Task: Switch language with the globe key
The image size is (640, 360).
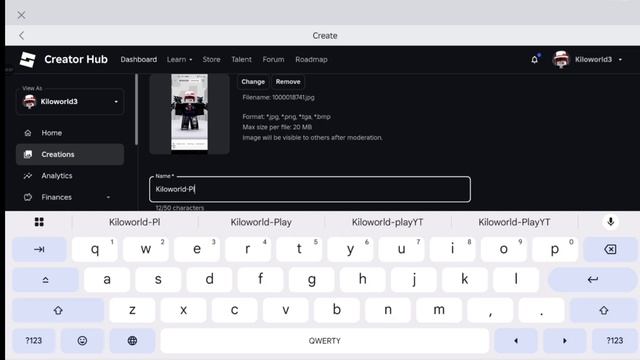Action: [132, 341]
